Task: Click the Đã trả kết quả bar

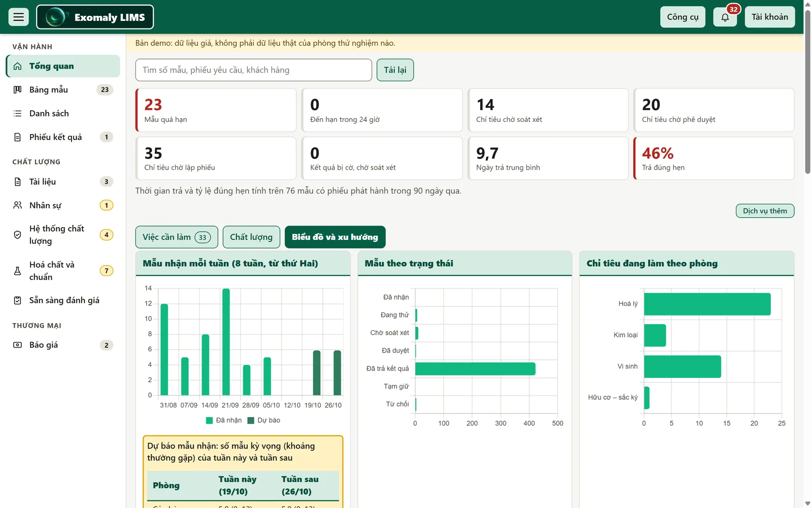Action: (475, 369)
